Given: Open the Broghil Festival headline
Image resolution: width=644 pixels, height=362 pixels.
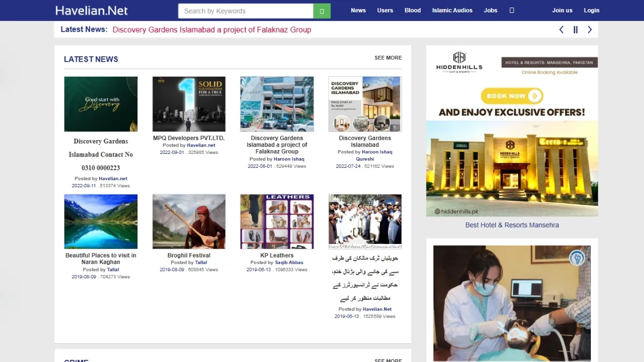Looking at the screenshot, I should (189, 256).
